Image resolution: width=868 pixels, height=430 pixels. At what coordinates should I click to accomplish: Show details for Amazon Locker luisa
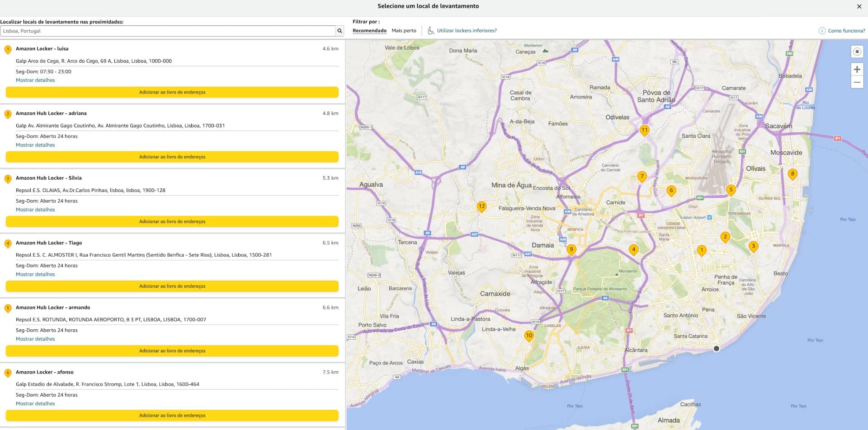click(x=35, y=80)
